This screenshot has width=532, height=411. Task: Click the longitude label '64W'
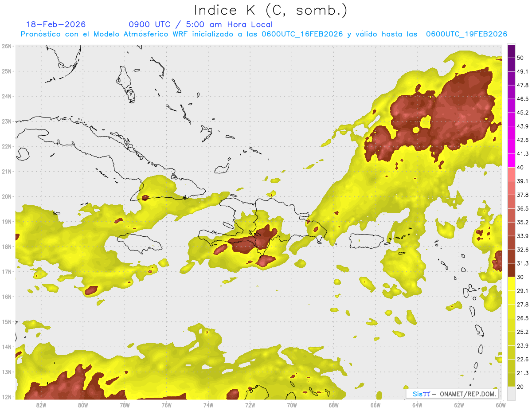(x=417, y=405)
